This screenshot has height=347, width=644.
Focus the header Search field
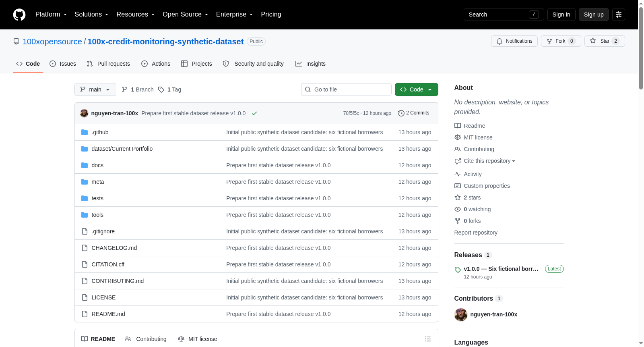point(504,15)
